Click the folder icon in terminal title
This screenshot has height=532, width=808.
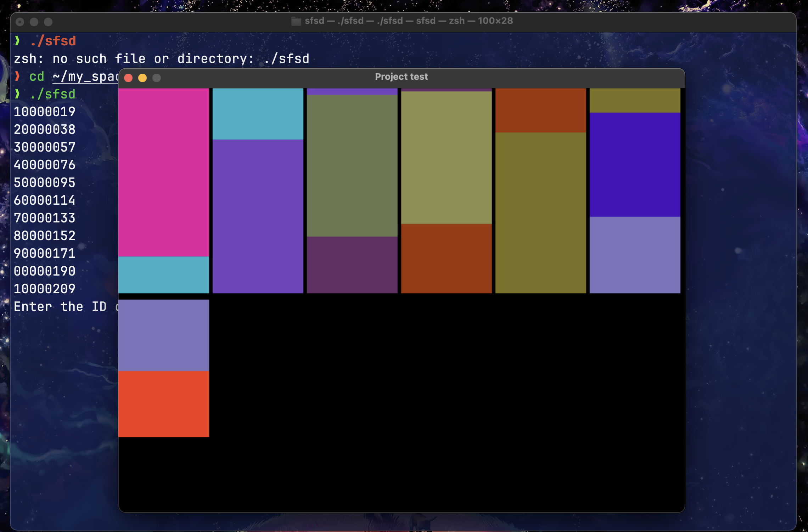point(296,21)
